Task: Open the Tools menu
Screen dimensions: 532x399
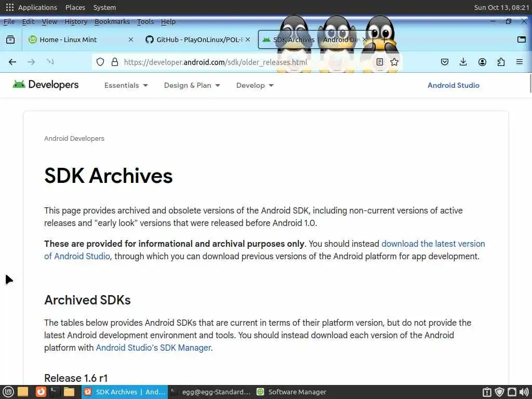Action: coord(145,22)
